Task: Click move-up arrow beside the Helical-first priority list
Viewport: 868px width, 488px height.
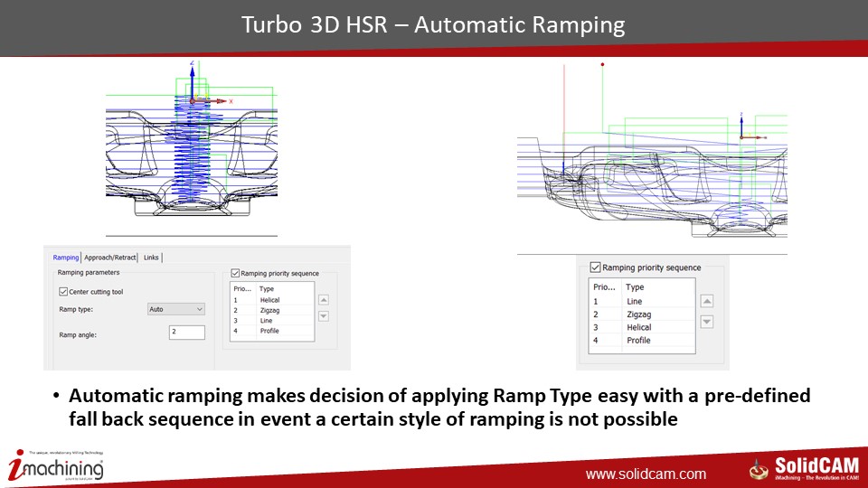Action: click(324, 299)
